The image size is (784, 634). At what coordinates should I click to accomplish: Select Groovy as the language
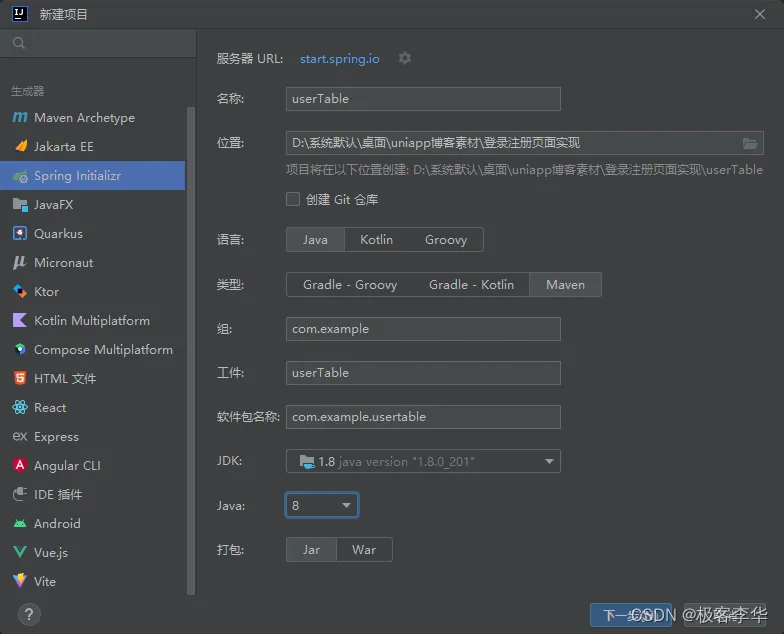pyautogui.click(x=446, y=240)
